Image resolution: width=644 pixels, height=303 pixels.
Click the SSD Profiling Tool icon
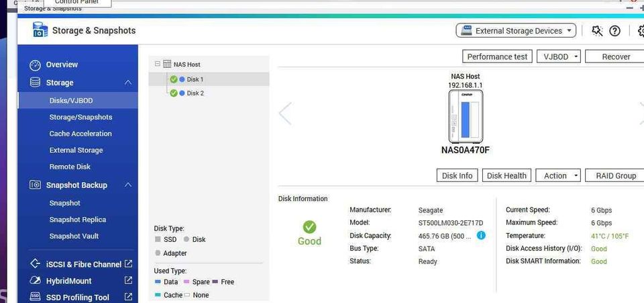click(36, 297)
